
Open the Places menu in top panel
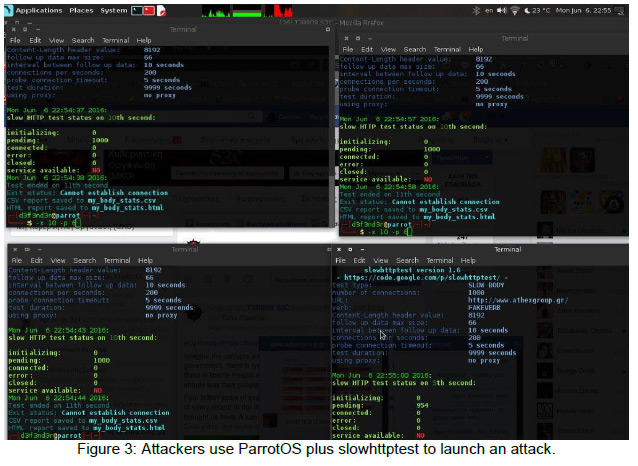(x=83, y=10)
